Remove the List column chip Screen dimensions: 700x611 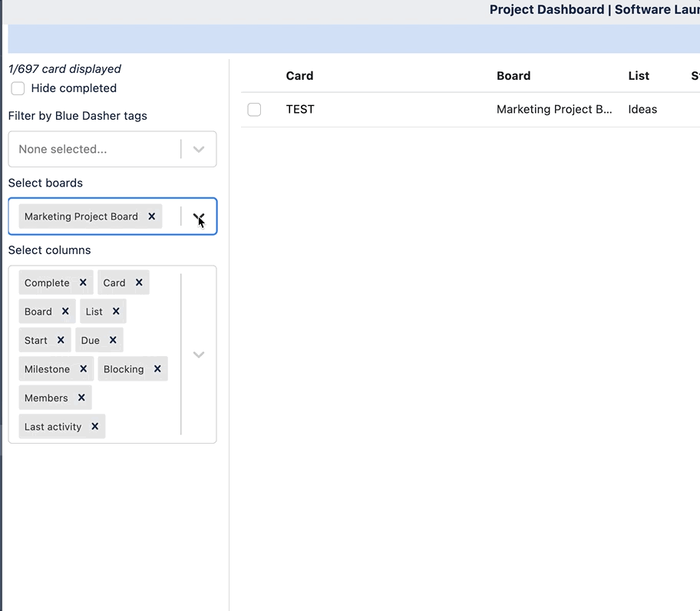[116, 311]
